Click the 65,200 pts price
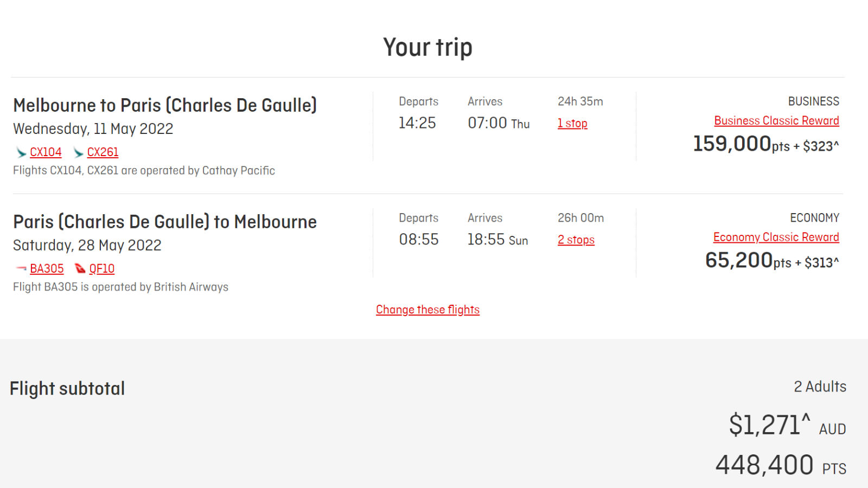The image size is (868, 488). (772, 261)
